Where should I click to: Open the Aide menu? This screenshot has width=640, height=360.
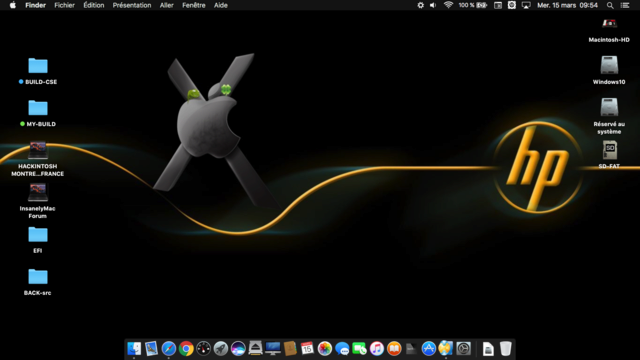tap(221, 5)
